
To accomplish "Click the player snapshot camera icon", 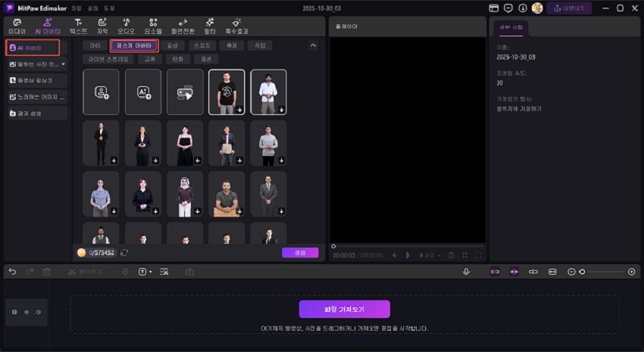I will [451, 255].
